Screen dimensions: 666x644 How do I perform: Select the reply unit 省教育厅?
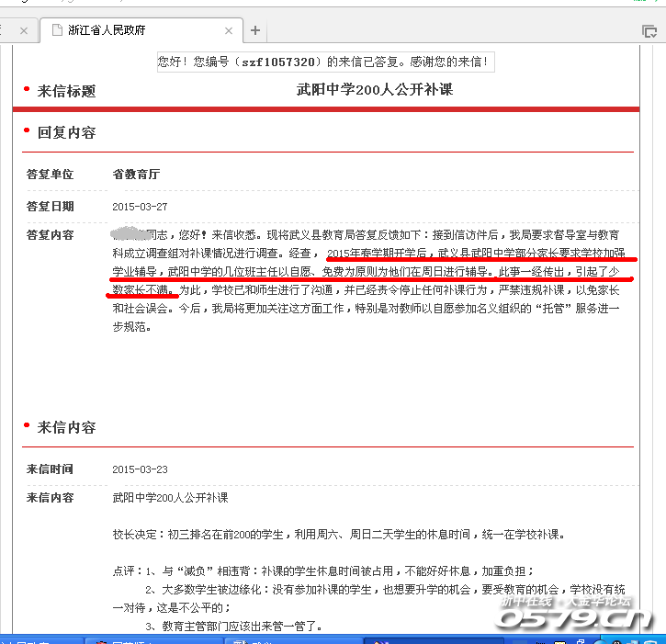point(136,175)
